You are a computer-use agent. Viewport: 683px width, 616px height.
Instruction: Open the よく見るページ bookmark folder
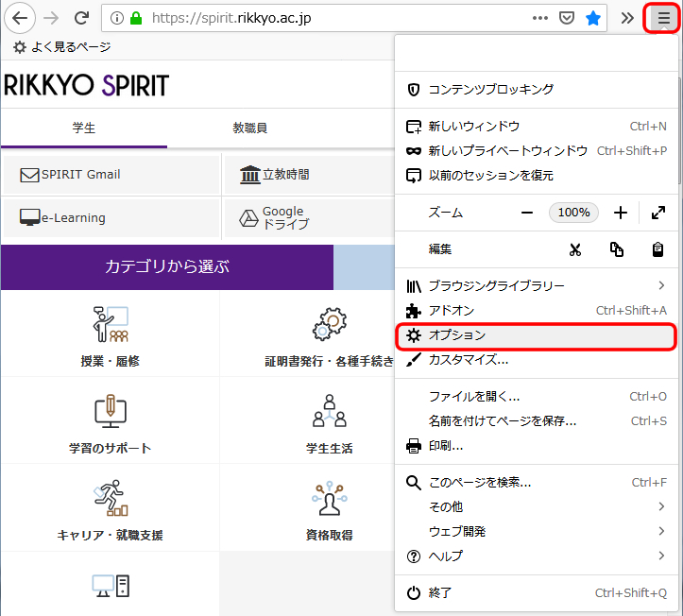click(61, 46)
